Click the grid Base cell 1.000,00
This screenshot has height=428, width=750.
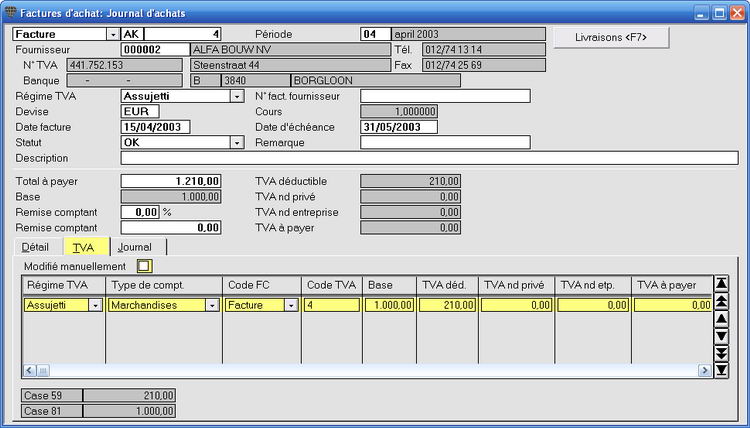(x=389, y=305)
